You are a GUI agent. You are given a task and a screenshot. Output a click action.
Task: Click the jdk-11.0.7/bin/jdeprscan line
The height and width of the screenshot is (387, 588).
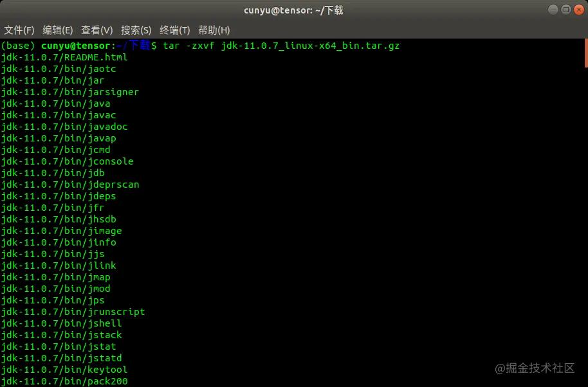point(69,184)
